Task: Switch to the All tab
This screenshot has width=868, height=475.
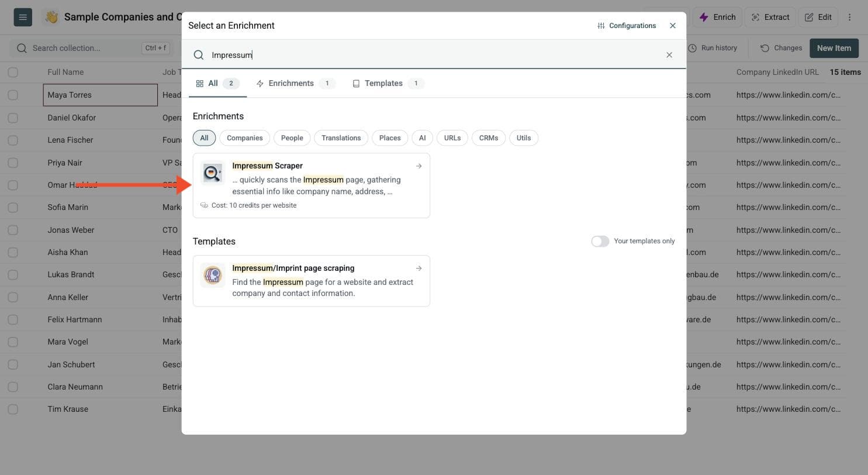Action: click(217, 84)
